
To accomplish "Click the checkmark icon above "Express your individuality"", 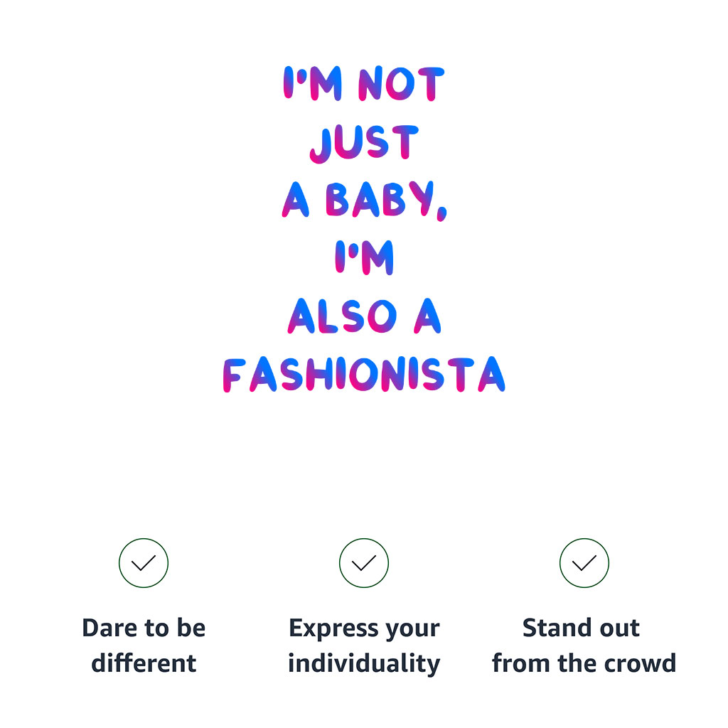I will tap(364, 563).
